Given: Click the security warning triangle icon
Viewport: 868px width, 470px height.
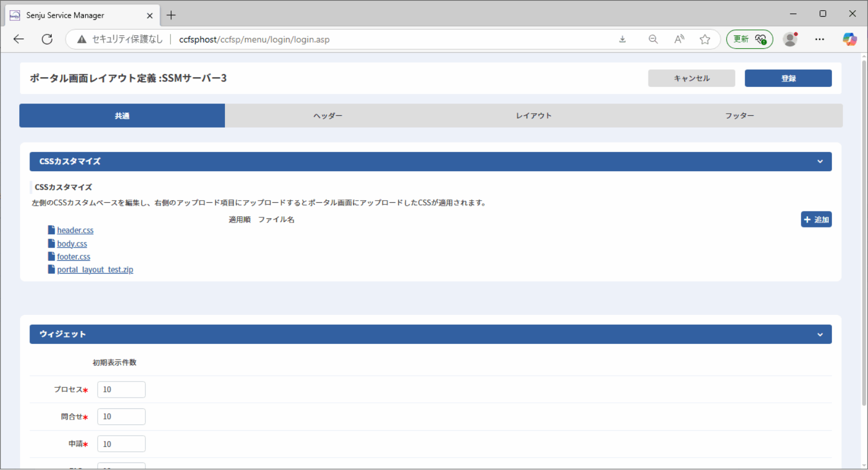Looking at the screenshot, I should [82, 39].
